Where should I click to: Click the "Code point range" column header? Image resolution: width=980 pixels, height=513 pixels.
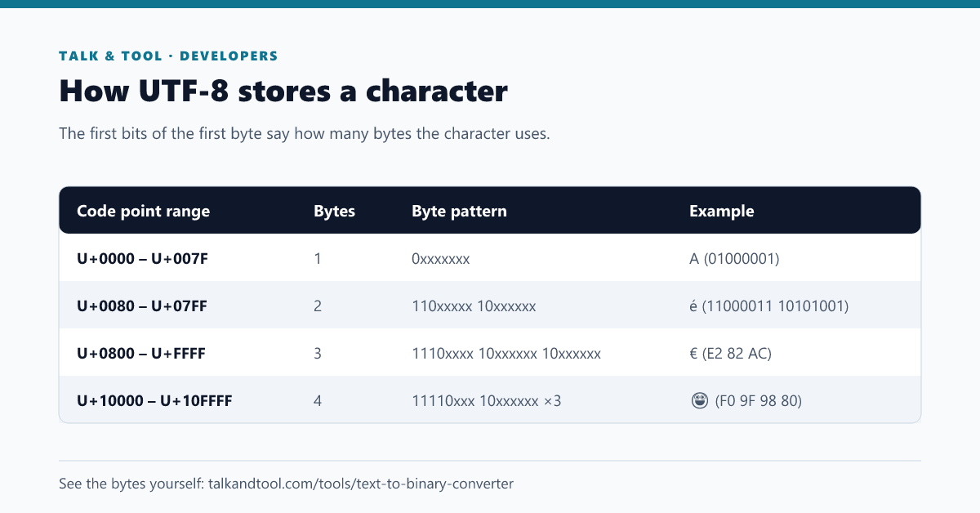pyautogui.click(x=143, y=211)
